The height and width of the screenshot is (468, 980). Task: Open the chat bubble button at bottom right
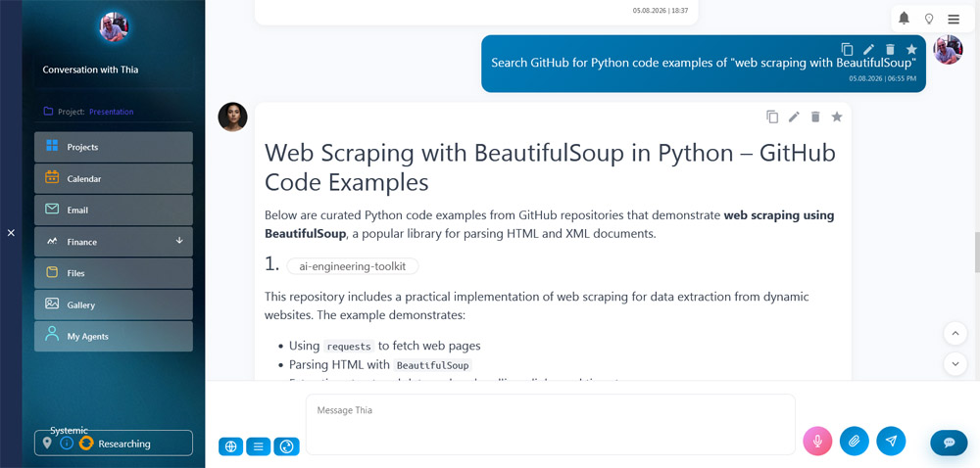pyautogui.click(x=949, y=443)
